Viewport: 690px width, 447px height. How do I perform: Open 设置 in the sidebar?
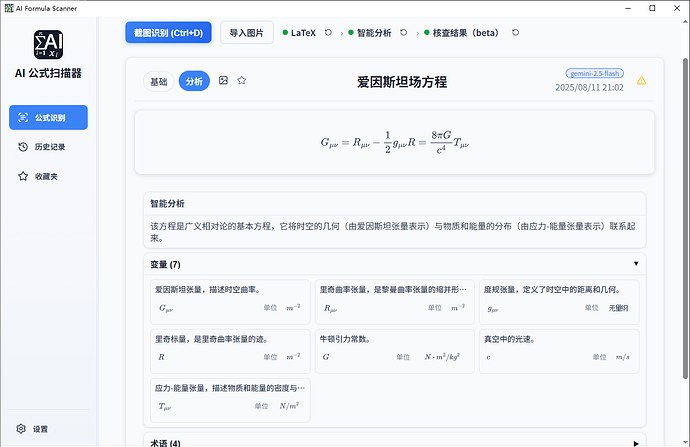pyautogui.click(x=48, y=429)
